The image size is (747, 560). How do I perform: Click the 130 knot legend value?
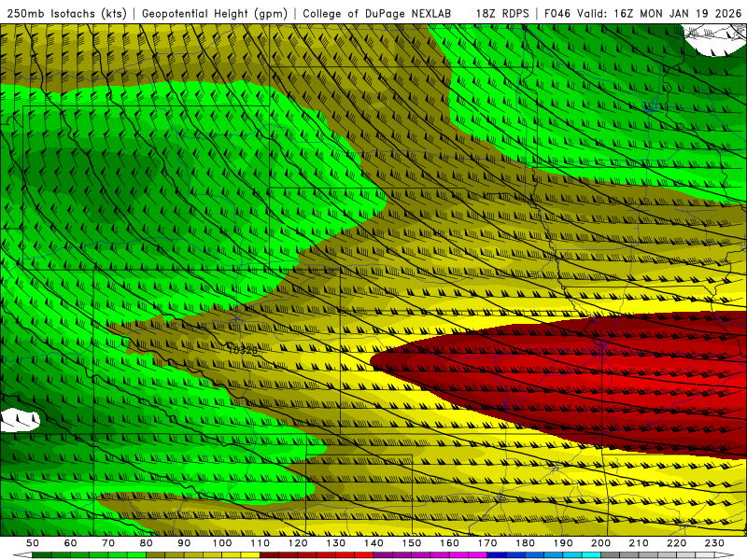pyautogui.click(x=336, y=543)
